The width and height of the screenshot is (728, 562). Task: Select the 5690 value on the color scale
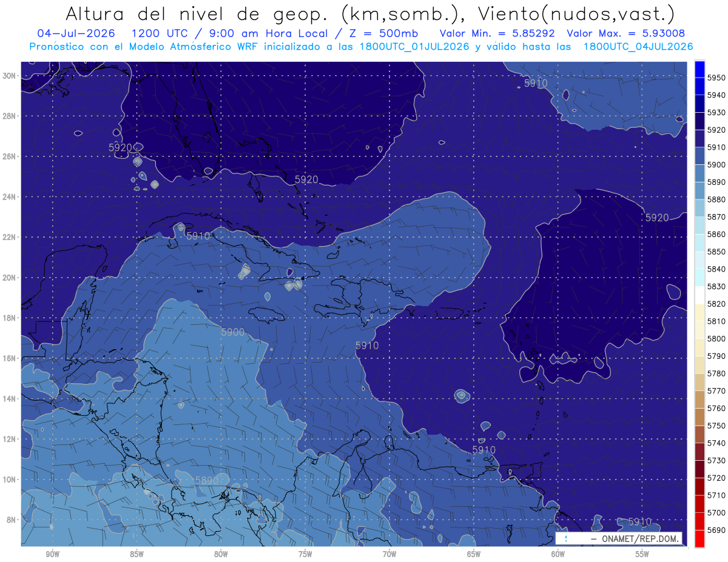coord(716,530)
